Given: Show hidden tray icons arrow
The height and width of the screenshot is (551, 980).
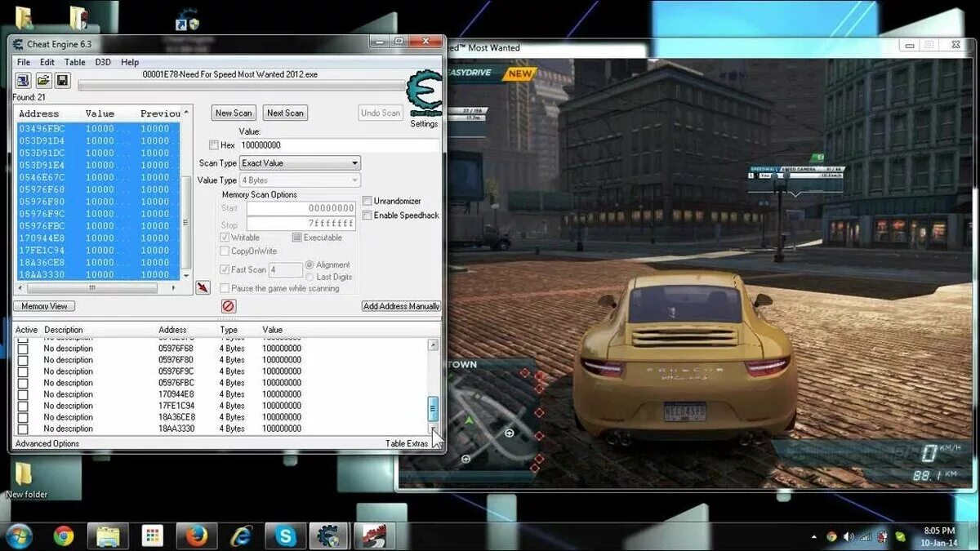Looking at the screenshot, I should point(814,537).
